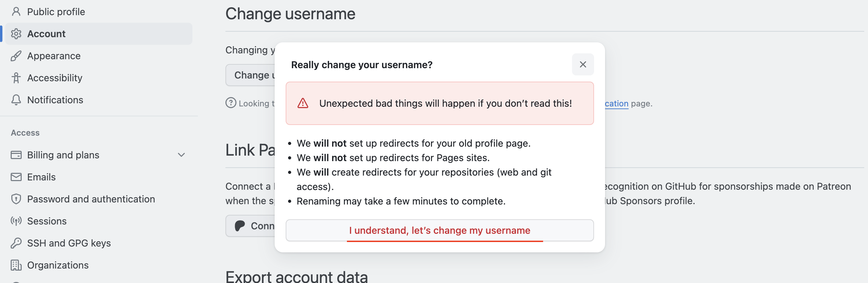Image resolution: width=868 pixels, height=283 pixels.
Task: Go to Notifications settings
Action: [55, 100]
